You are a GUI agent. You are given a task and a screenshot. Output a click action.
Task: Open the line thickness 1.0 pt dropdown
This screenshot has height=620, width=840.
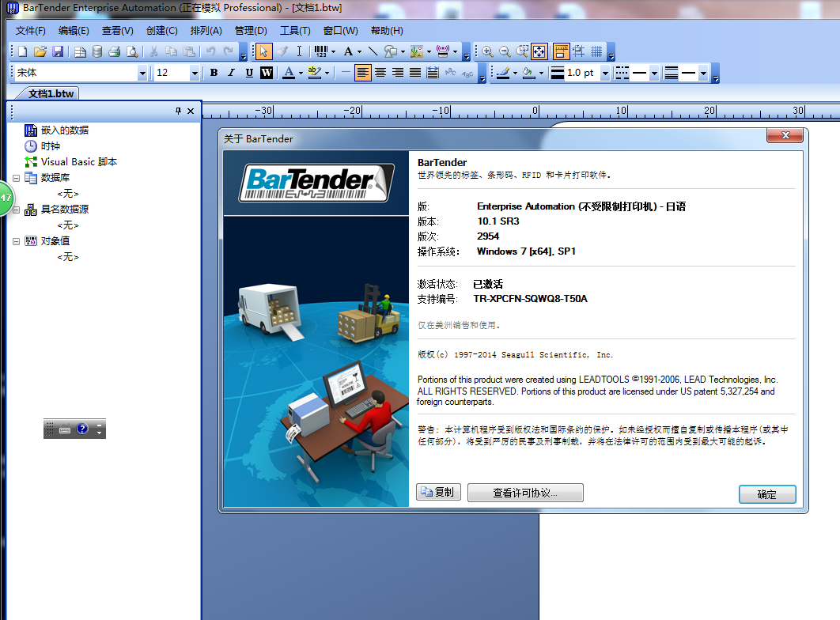(x=605, y=73)
